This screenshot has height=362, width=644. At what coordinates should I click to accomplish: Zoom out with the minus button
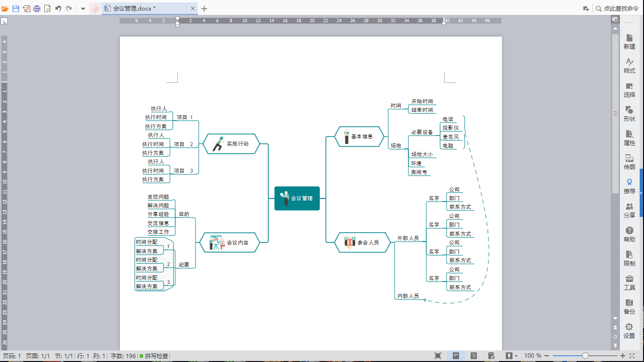pos(547,356)
